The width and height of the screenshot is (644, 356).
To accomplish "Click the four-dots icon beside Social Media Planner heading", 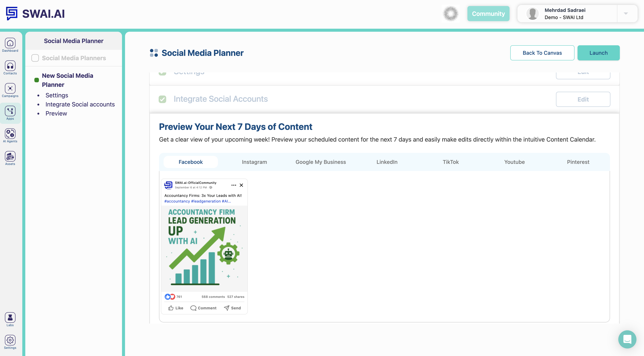I will (154, 53).
